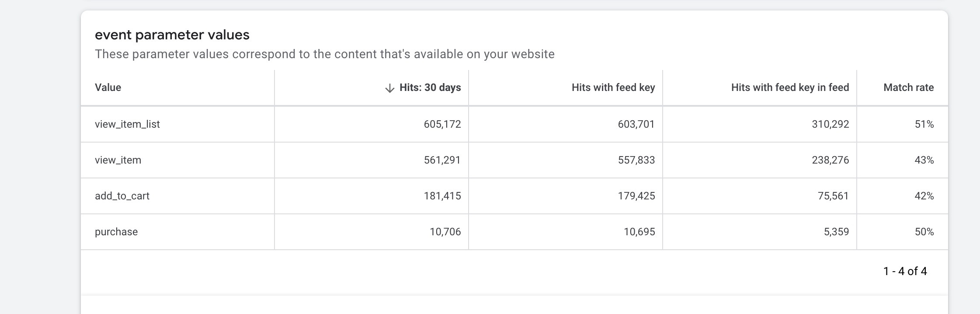Screen dimensions: 980x314
Task: Click the 75,561 hits in feed cell
Action: tap(833, 196)
